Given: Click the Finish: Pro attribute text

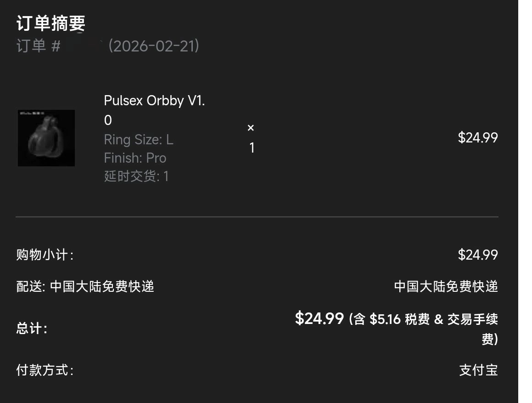Looking at the screenshot, I should (x=135, y=158).
